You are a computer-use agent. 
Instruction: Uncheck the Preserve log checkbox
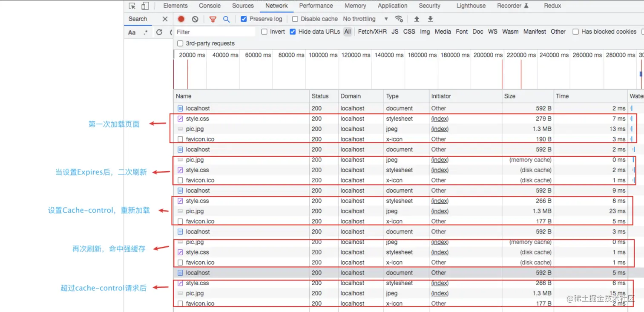click(244, 19)
